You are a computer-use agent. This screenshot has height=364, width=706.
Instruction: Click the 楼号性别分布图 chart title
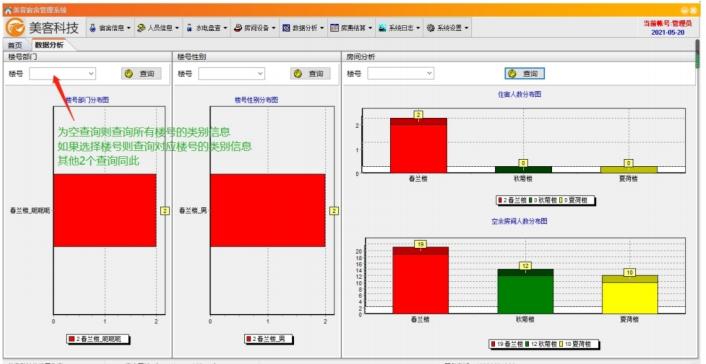(x=256, y=100)
